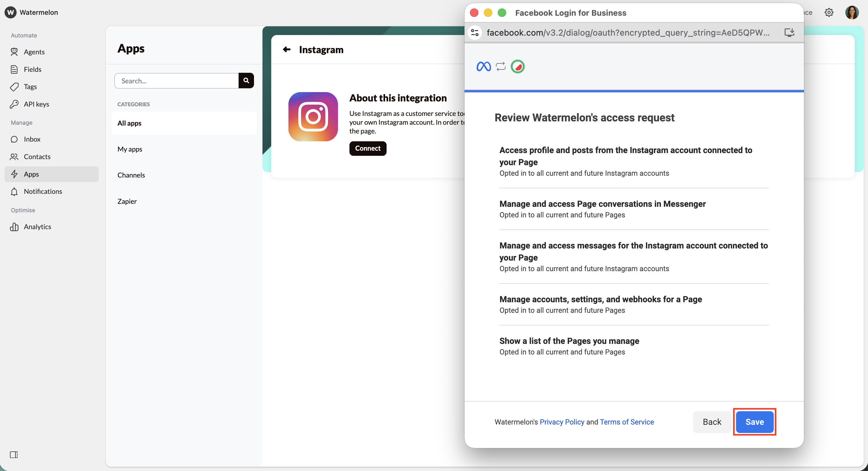Screen dimensions: 868x471
Task: View API keys
Action: point(36,104)
